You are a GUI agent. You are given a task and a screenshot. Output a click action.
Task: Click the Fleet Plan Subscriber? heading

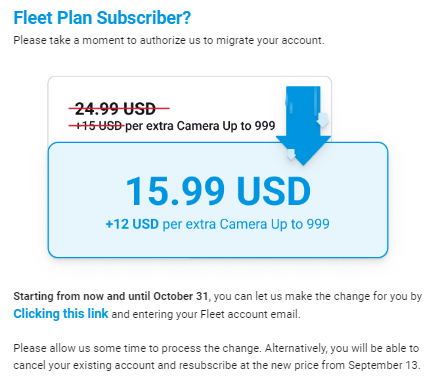coord(102,18)
